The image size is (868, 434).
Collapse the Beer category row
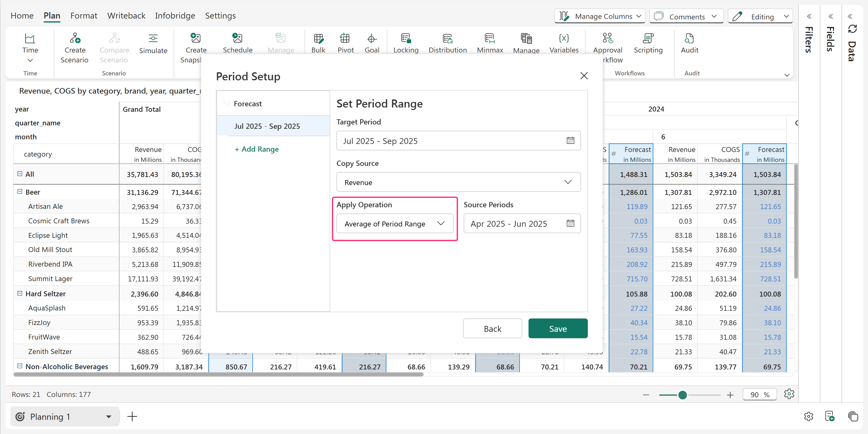(19, 192)
